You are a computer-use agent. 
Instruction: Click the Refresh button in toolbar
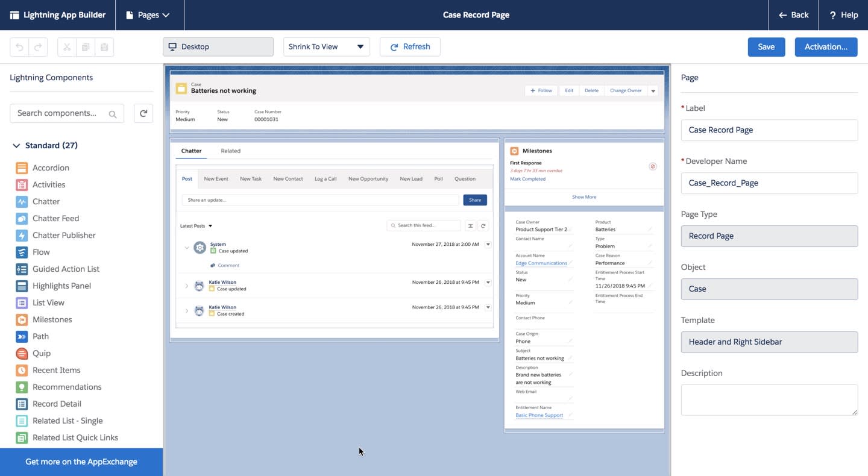coord(410,47)
